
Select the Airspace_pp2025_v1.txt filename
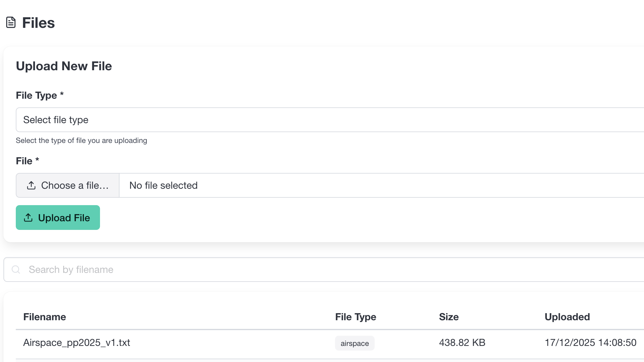pyautogui.click(x=76, y=343)
